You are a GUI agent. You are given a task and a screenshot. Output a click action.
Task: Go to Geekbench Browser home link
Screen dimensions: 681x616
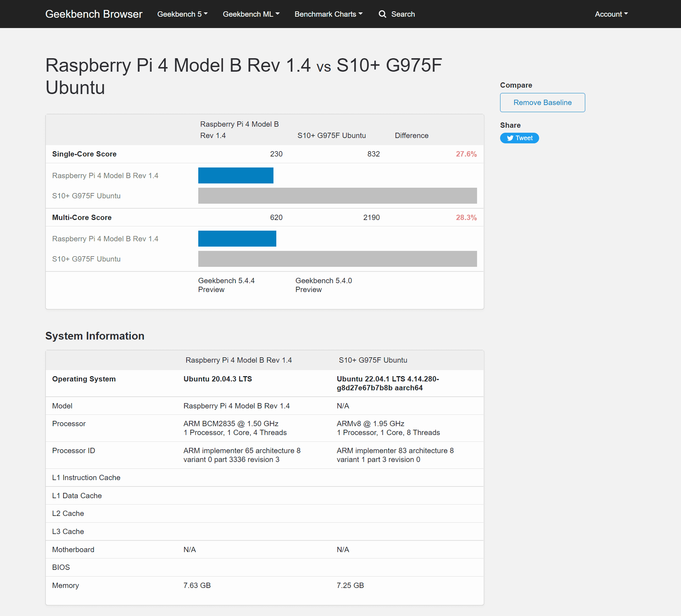pyautogui.click(x=94, y=14)
